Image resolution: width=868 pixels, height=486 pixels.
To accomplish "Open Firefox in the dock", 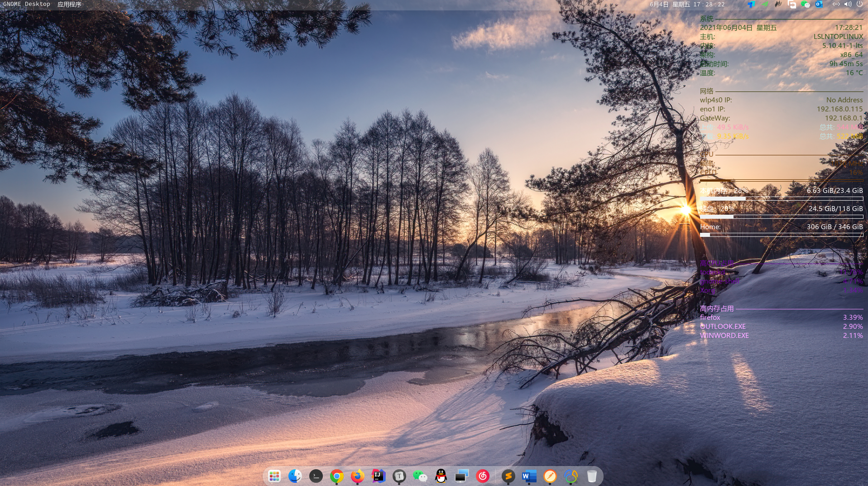I will [357, 476].
